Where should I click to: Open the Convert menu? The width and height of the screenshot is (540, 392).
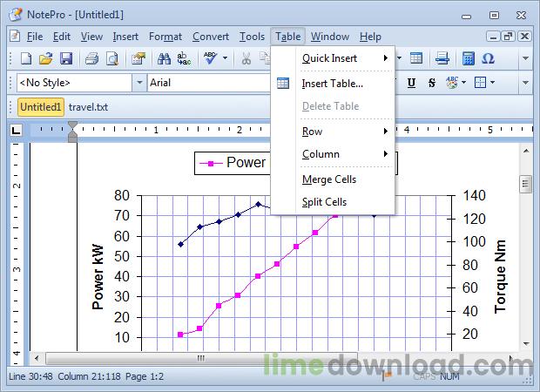211,37
